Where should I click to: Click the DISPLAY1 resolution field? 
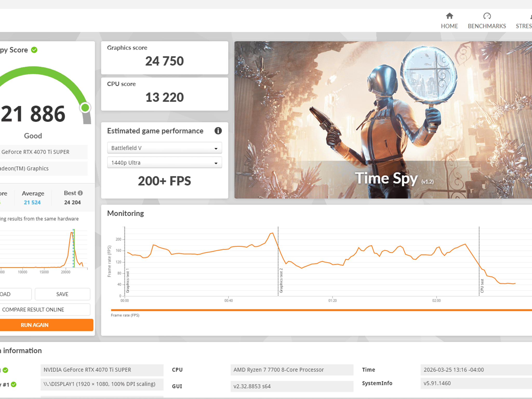click(x=102, y=384)
